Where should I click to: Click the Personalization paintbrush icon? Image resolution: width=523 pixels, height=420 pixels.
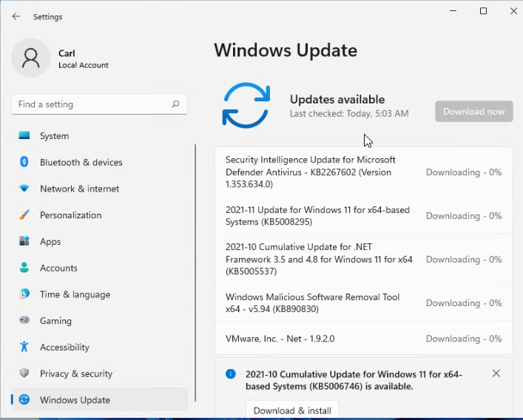click(x=24, y=214)
